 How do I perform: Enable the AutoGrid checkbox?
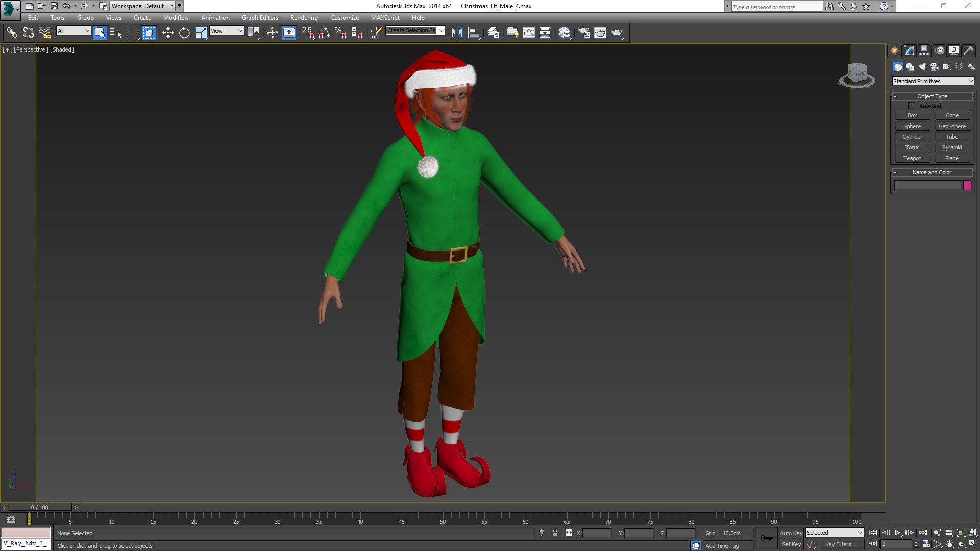(911, 106)
